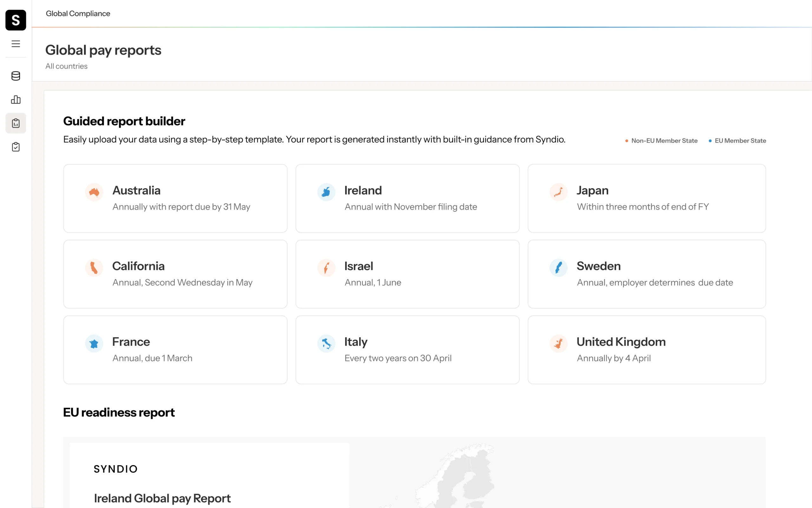Open the Israel report card title
The width and height of the screenshot is (812, 508).
[359, 266]
